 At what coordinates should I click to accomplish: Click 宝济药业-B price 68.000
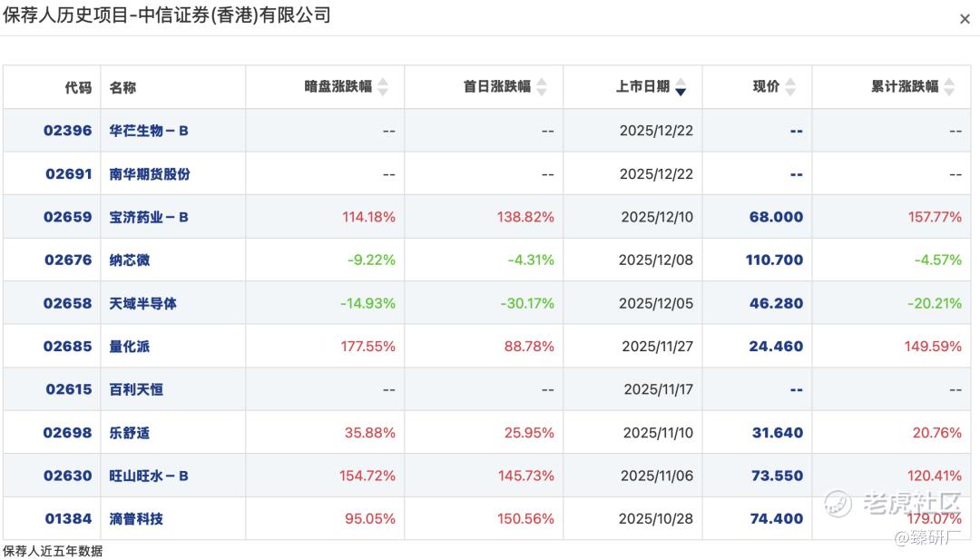[x=776, y=217]
